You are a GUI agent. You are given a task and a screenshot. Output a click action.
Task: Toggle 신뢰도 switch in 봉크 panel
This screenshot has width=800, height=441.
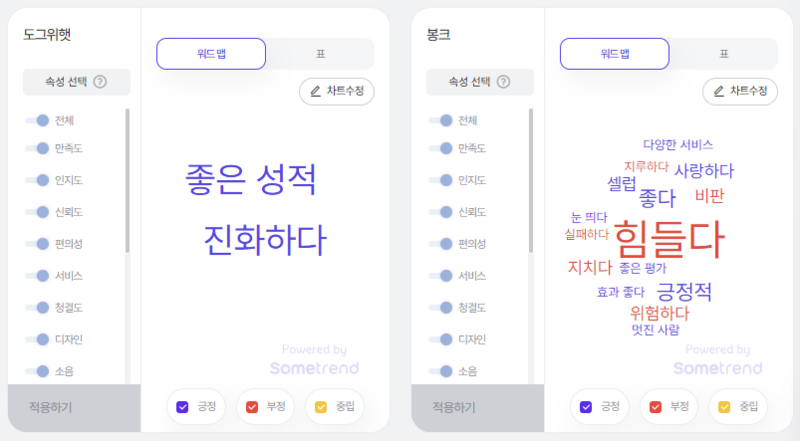tap(440, 212)
